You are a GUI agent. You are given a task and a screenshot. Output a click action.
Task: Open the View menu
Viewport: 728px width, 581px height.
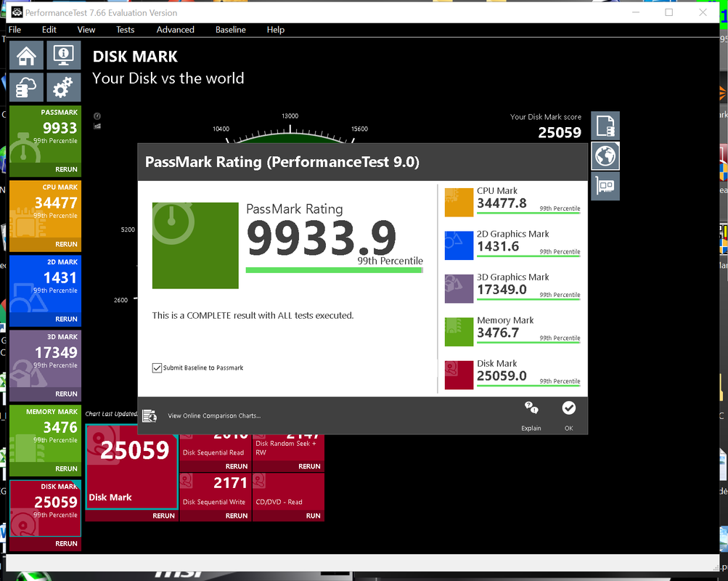click(86, 30)
